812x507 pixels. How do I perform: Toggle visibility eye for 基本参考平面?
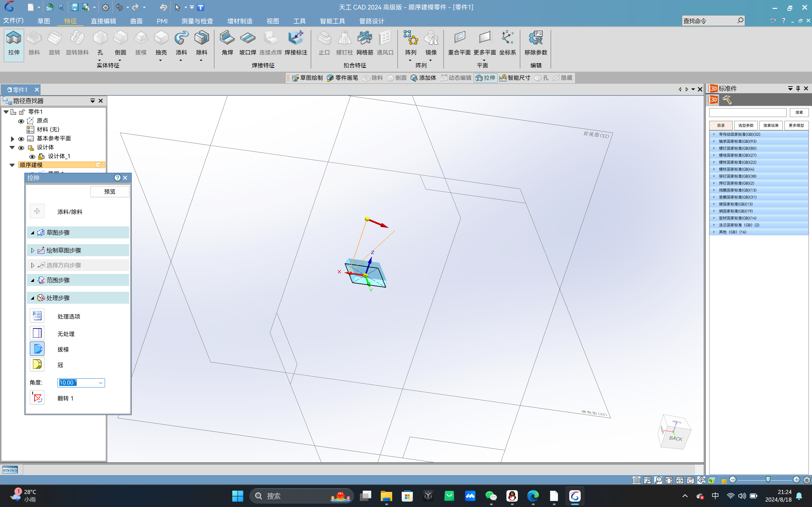(x=21, y=139)
